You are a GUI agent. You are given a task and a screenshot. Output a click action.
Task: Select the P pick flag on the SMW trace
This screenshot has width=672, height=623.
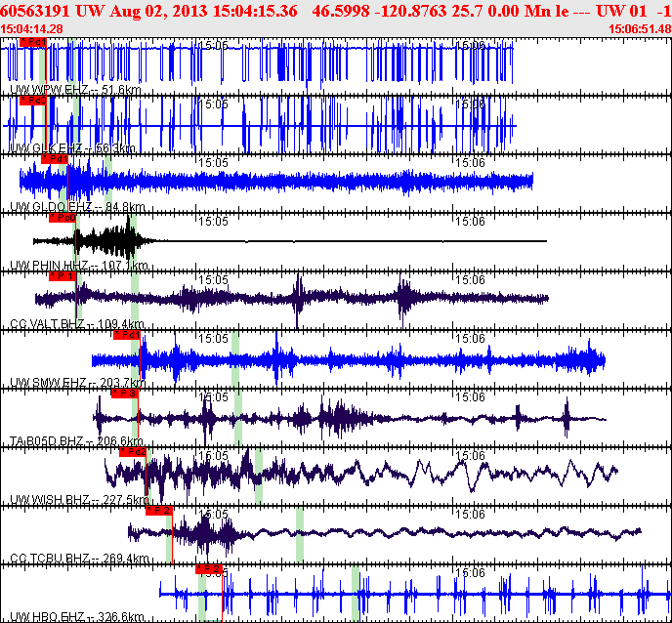pyautogui.click(x=127, y=335)
